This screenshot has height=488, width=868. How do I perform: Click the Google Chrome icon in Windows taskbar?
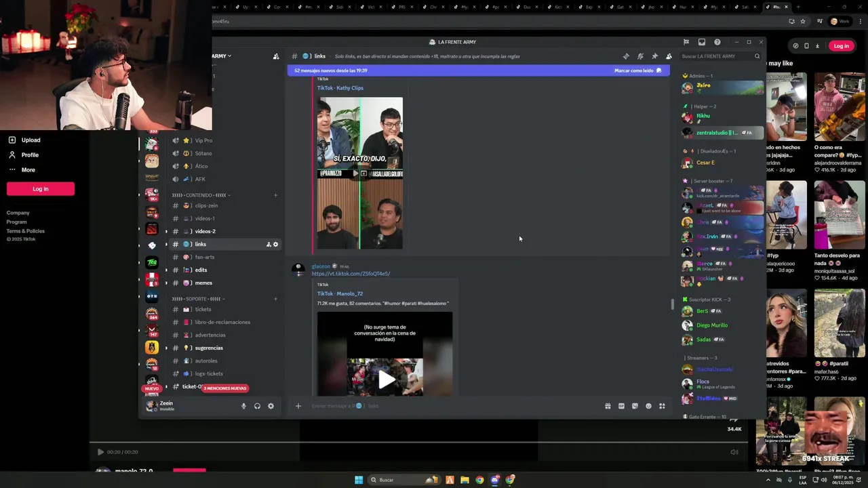[x=479, y=480]
